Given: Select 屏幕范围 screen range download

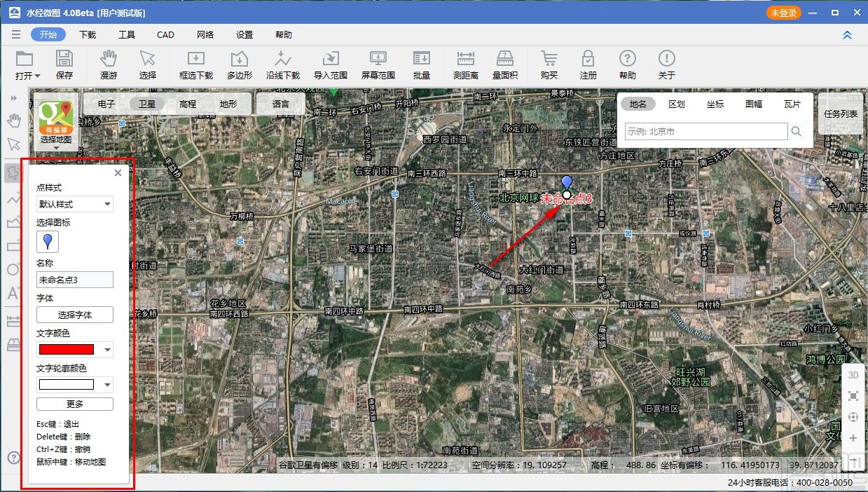Looking at the screenshot, I should tap(378, 65).
